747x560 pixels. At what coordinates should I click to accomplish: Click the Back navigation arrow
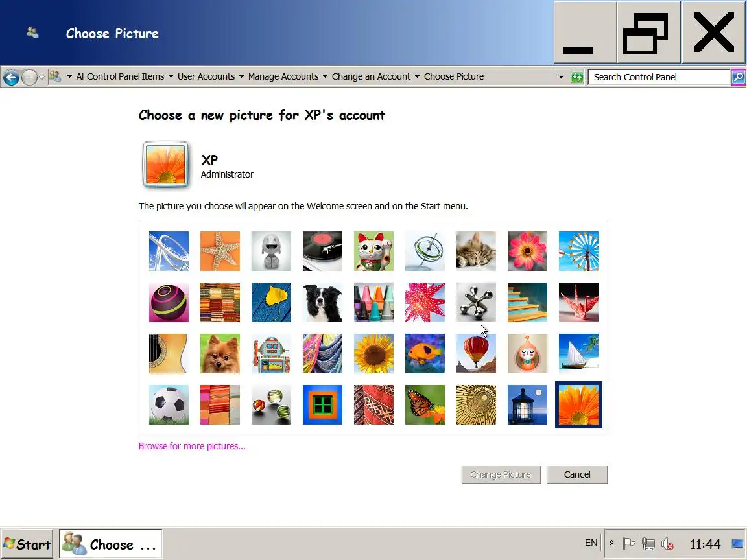coord(12,77)
